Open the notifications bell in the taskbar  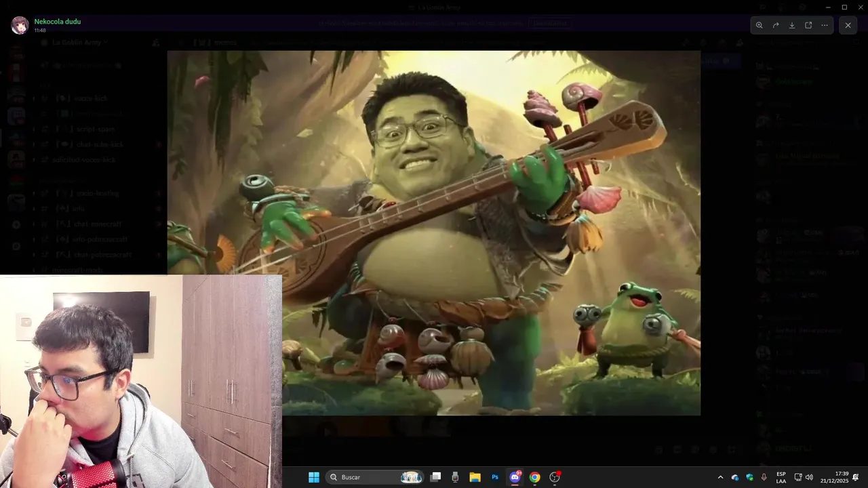[x=856, y=477]
